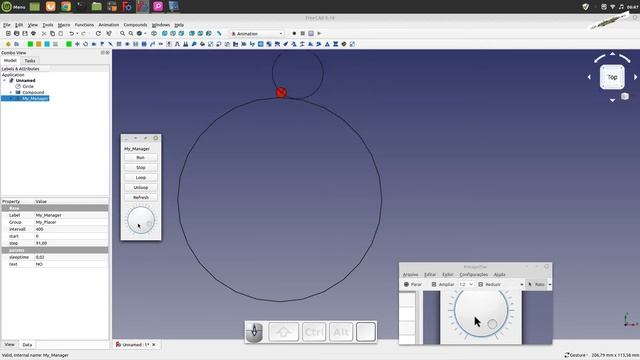Image resolution: width=640 pixels, height=360 pixels.
Task: Click the copy toolbar icon
Action: tap(52, 33)
